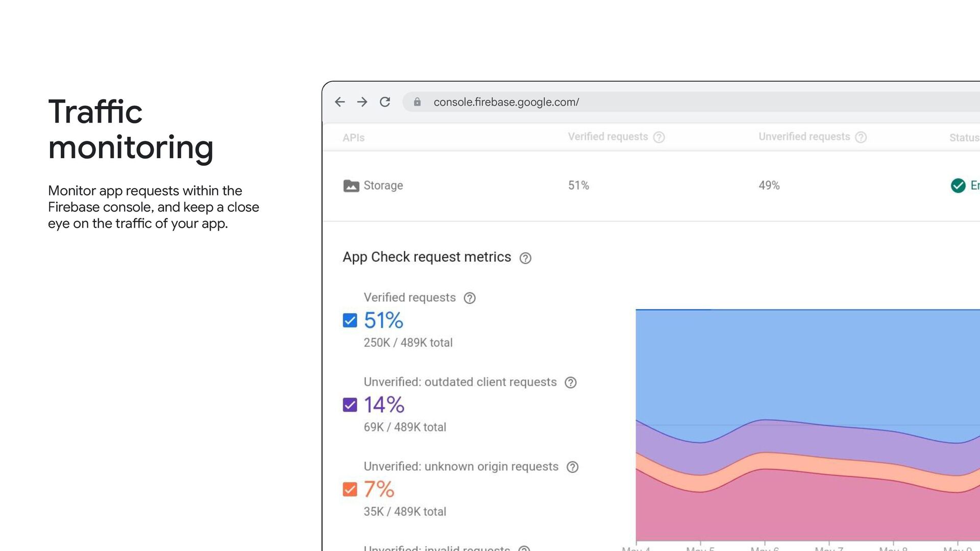Click help icon next to unknown origin requests

tap(573, 467)
